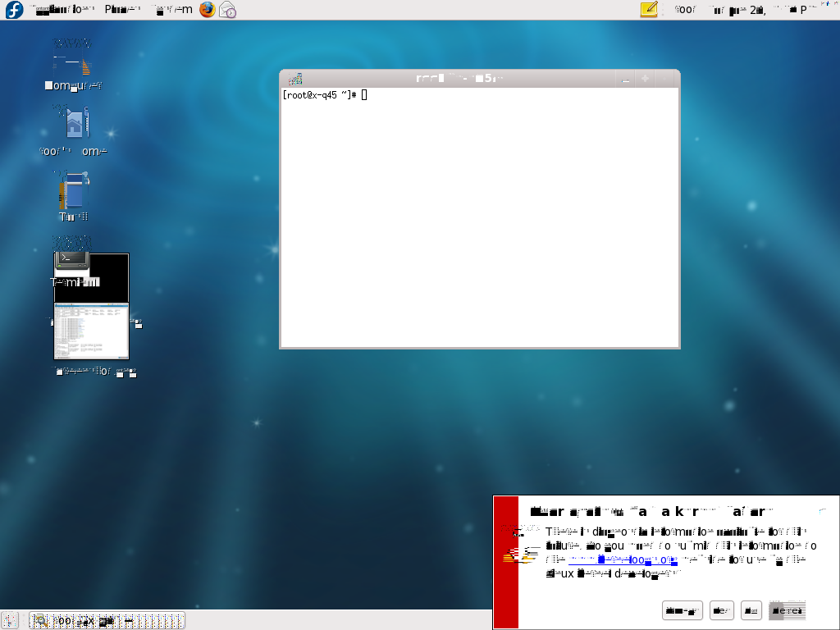
Task: Open root's Home folder icon
Action: tap(74, 125)
